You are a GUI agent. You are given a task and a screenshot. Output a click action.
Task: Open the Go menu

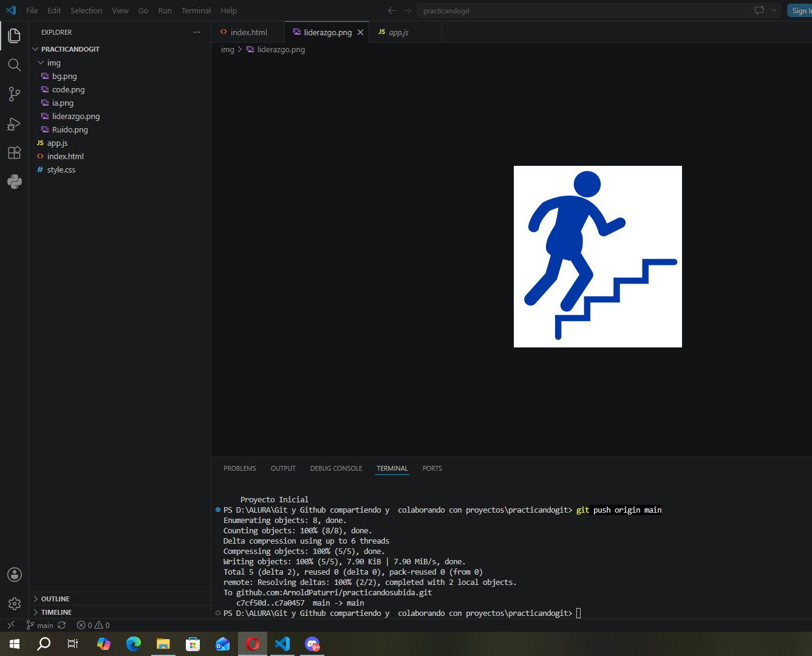143,10
